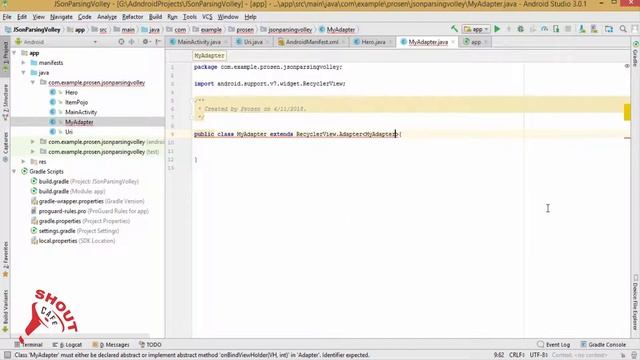640x360 pixels.
Task: Click the Debug app bug icon
Action: (520, 29)
